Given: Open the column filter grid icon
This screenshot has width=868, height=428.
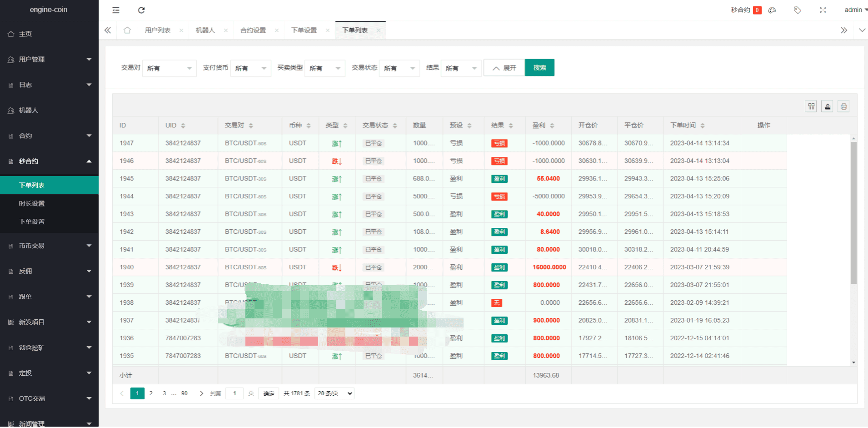Looking at the screenshot, I should [x=811, y=106].
